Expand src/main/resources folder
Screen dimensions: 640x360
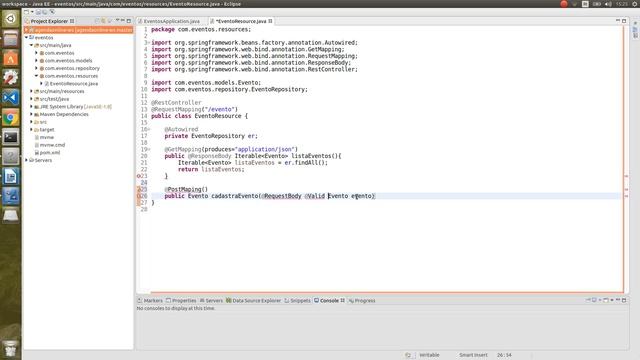[31, 91]
